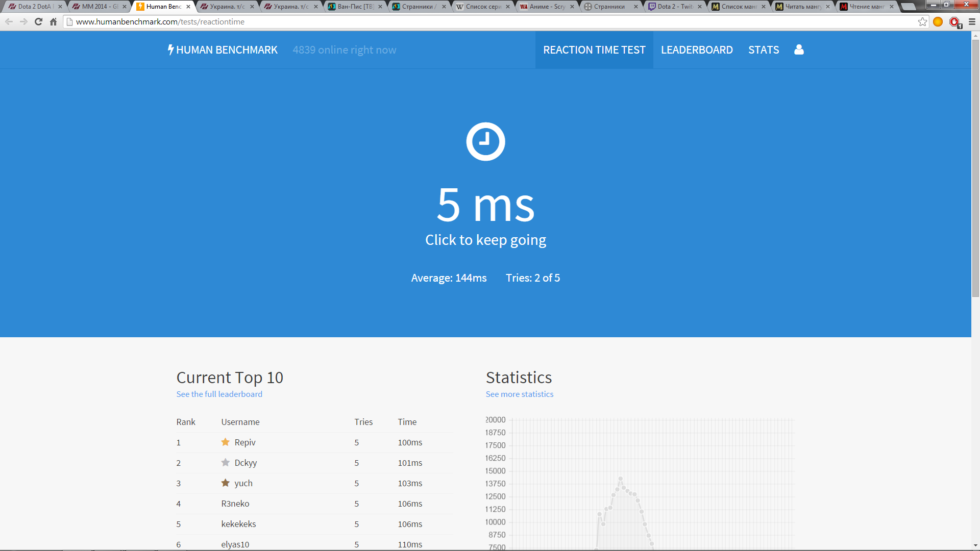Click See the full leaderboard link

(219, 394)
